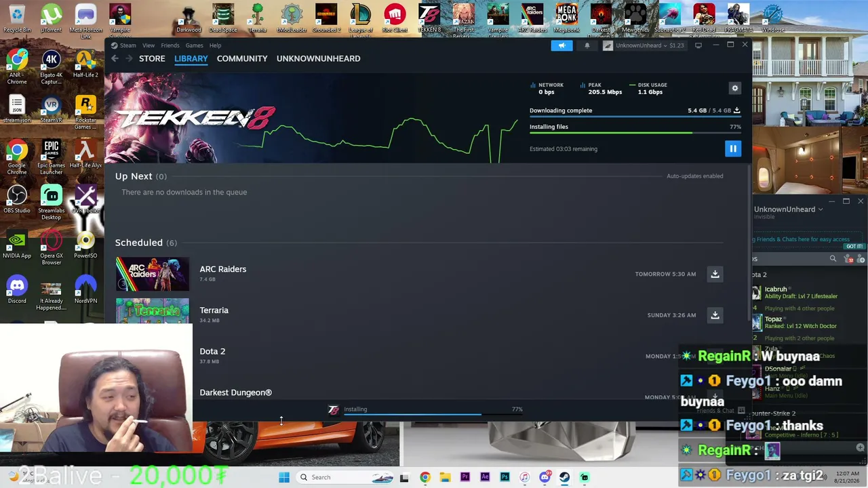The width and height of the screenshot is (868, 488).
Task: Select the Epic Games Launcher desktop icon
Action: coord(52,157)
